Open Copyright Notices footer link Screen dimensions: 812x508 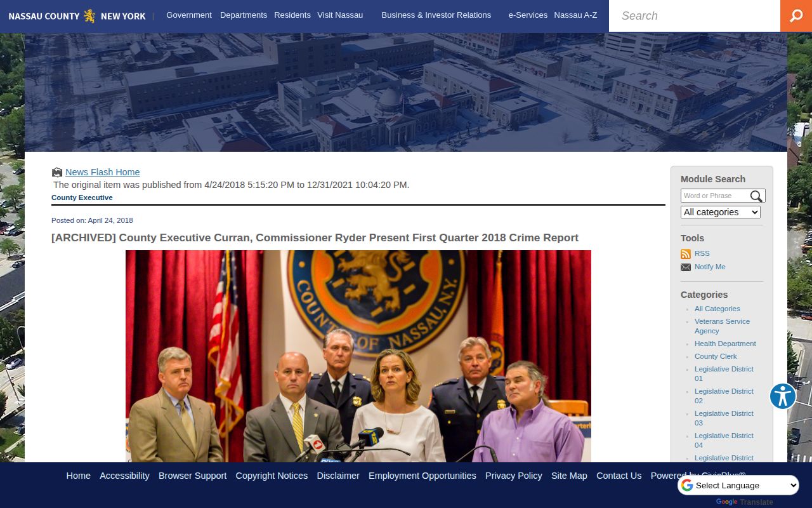click(272, 476)
